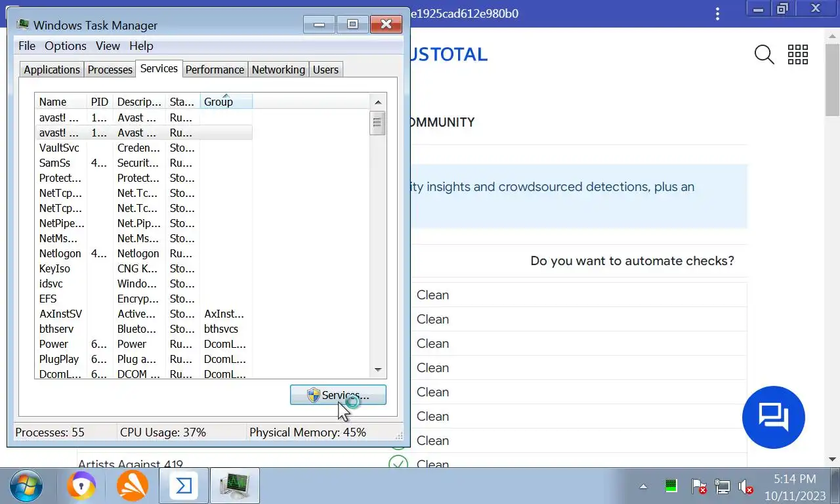The width and height of the screenshot is (840, 504).
Task: Switch to the Users tab
Action: 325,70
